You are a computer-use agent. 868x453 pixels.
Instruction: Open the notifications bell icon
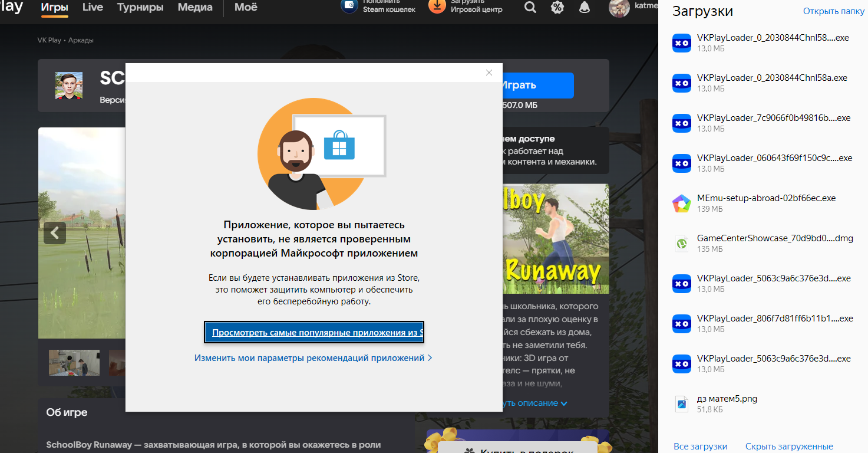pos(584,8)
